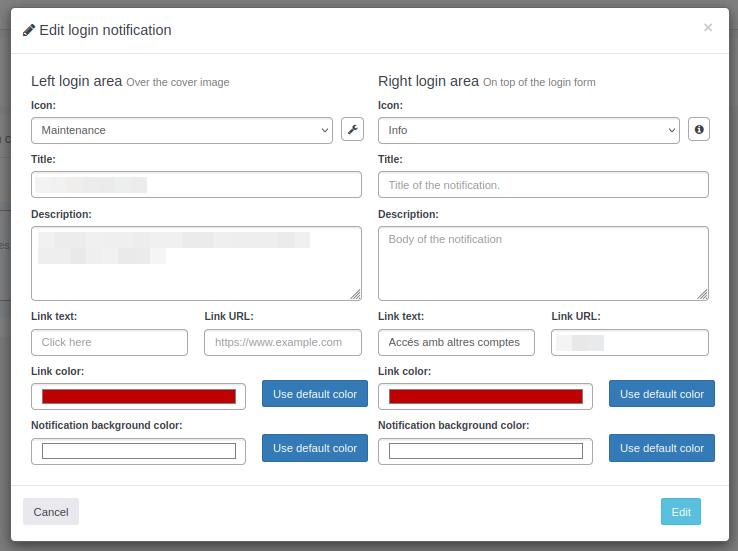Open the left Notification background color swatch
The image size is (738, 551).
(x=139, y=451)
